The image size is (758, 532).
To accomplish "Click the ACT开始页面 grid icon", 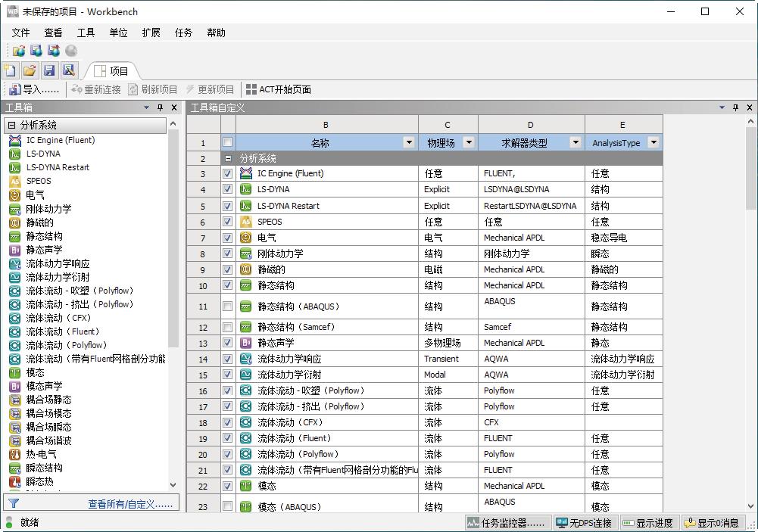I will pos(251,89).
